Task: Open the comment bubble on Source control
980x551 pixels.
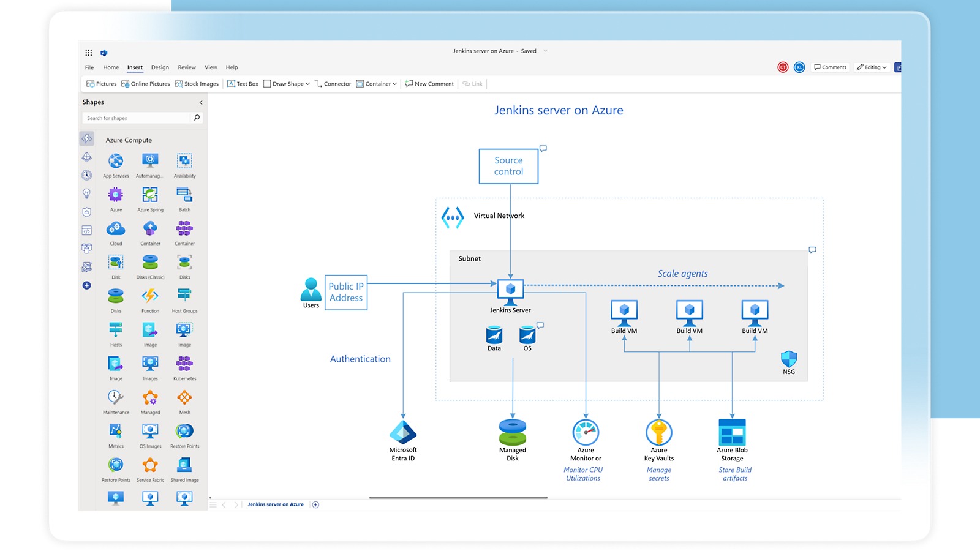Action: pyautogui.click(x=543, y=148)
